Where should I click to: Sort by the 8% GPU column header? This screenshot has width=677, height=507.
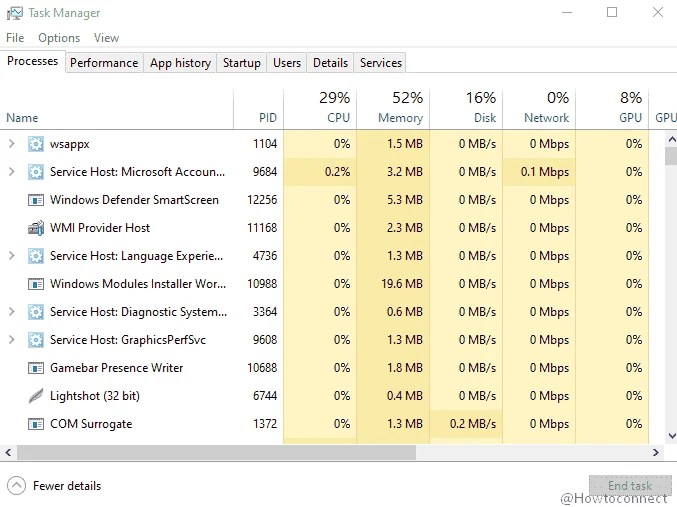[x=612, y=109]
